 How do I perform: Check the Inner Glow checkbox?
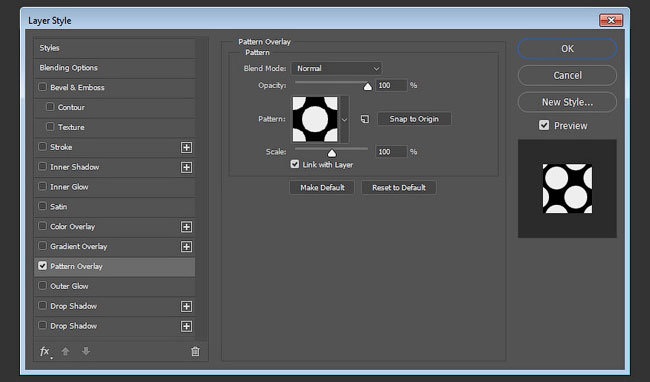click(42, 186)
